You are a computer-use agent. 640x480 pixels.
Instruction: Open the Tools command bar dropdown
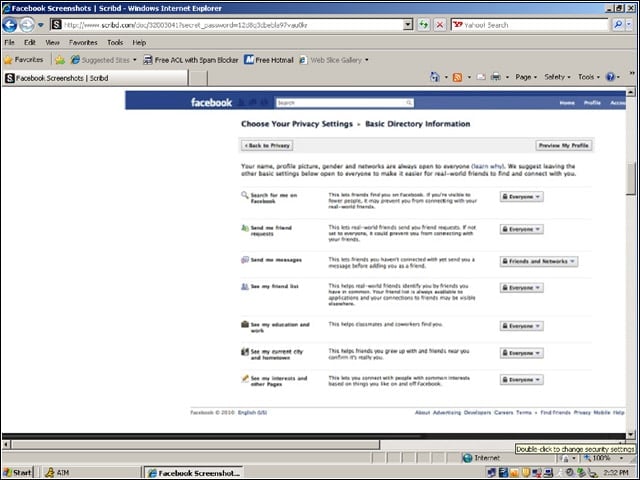[x=589, y=77]
